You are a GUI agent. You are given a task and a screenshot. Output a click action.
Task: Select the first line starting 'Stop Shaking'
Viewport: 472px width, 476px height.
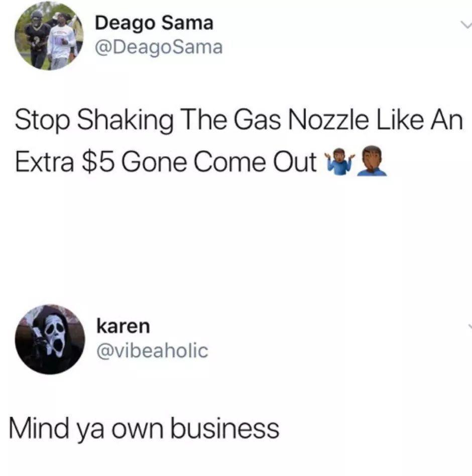[239, 121]
